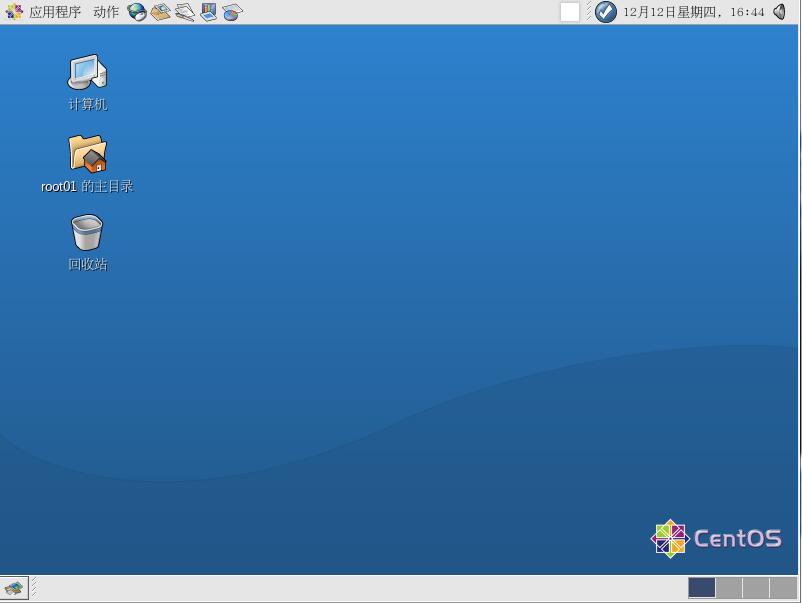Image resolution: width=802 pixels, height=603 pixels.
Task: Toggle the show desktop button
Action: [x=14, y=589]
